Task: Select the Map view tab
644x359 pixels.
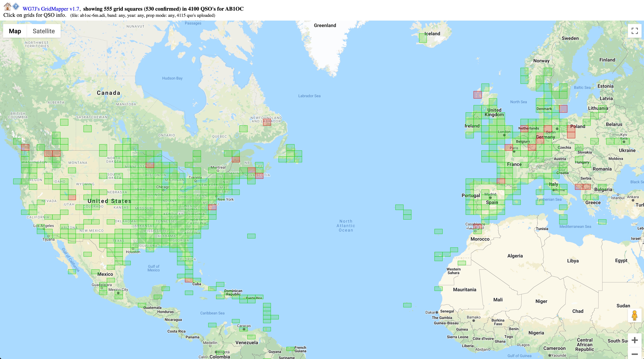Action: point(15,31)
